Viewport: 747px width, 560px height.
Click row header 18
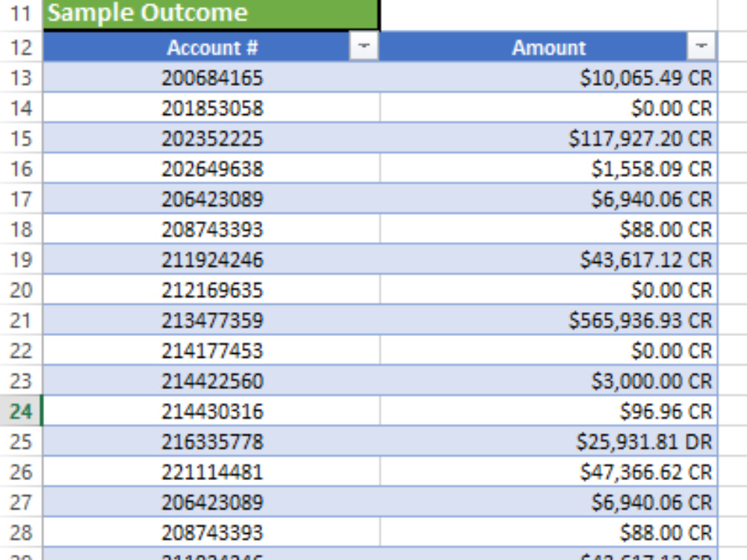click(x=21, y=229)
